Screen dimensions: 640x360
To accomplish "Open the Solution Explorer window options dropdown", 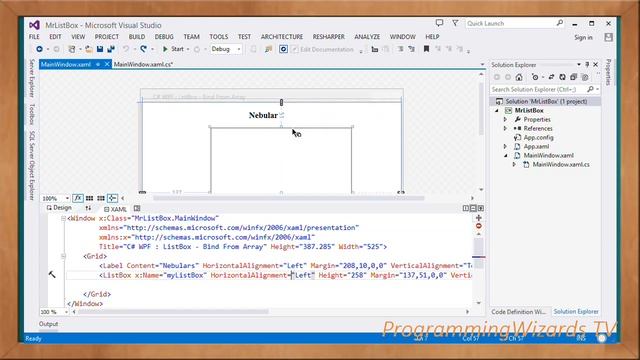I will [x=578, y=64].
